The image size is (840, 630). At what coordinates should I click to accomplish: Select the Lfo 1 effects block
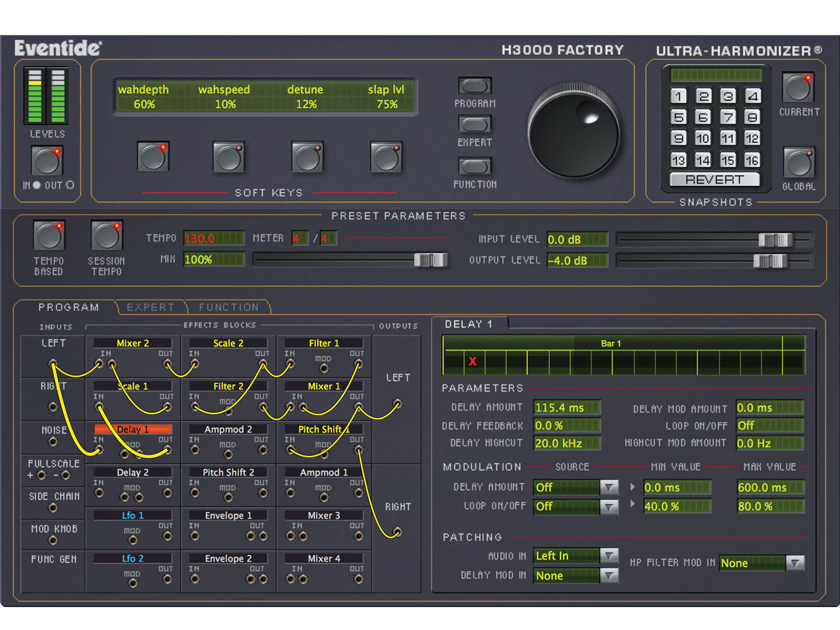[x=133, y=516]
